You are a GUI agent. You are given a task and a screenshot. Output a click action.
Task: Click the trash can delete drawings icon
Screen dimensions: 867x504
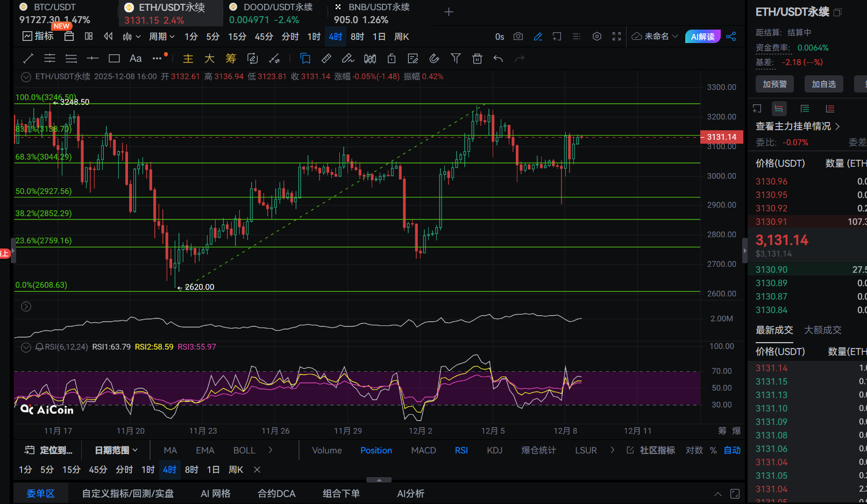[x=477, y=59]
